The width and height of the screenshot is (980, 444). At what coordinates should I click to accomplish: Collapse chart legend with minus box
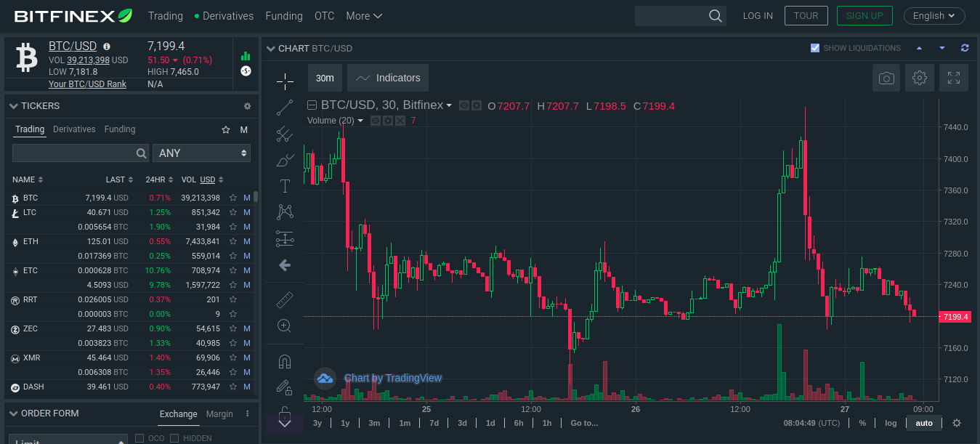pyautogui.click(x=312, y=105)
